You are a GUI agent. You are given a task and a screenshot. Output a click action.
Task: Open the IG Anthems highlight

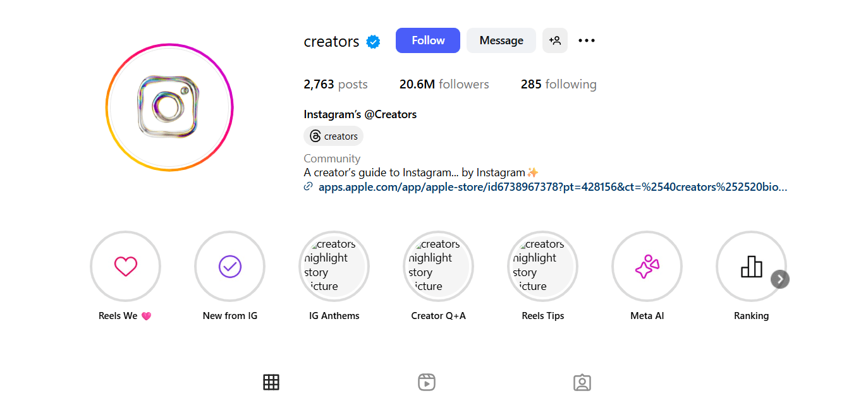334,266
